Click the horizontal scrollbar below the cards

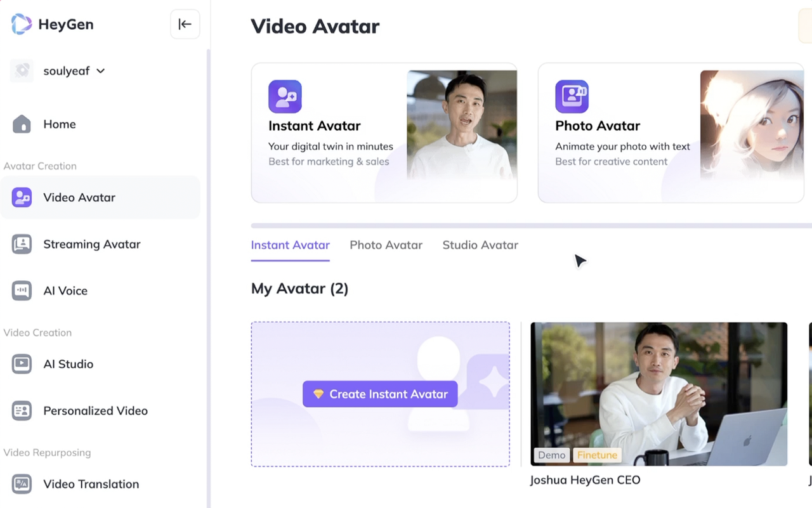(531, 225)
